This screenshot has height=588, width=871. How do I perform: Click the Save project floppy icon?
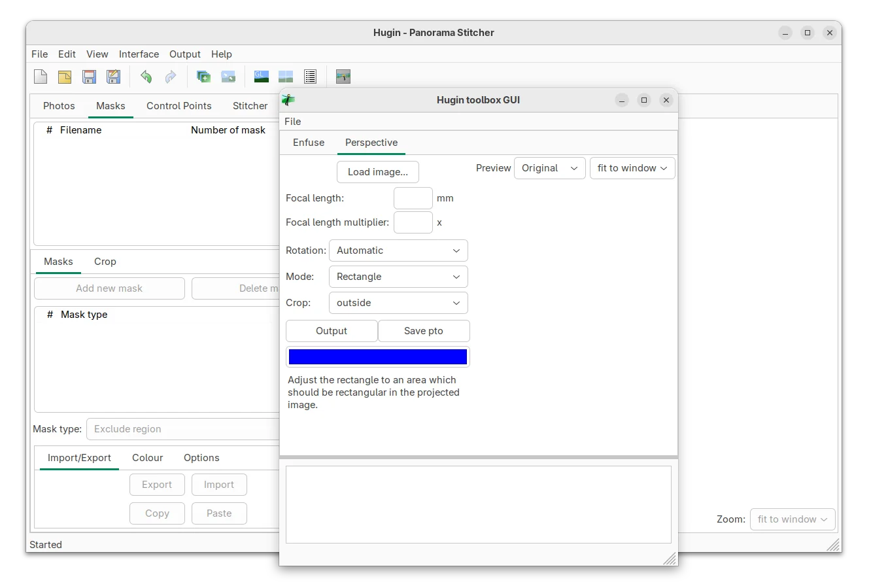89,77
